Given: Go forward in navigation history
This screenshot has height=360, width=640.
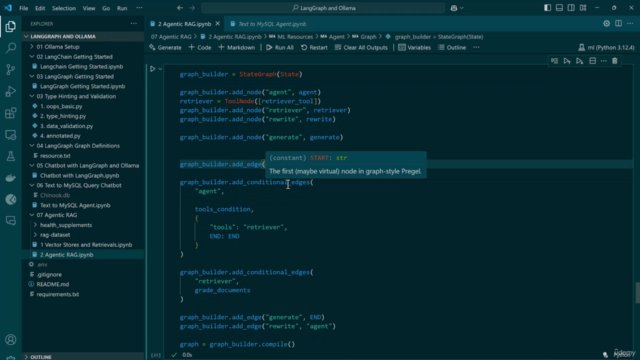Looking at the screenshot, I should (192, 8).
